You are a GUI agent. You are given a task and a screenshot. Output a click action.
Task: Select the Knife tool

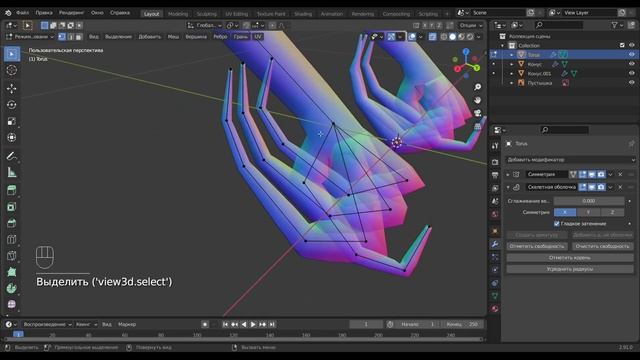pyautogui.click(x=11, y=256)
